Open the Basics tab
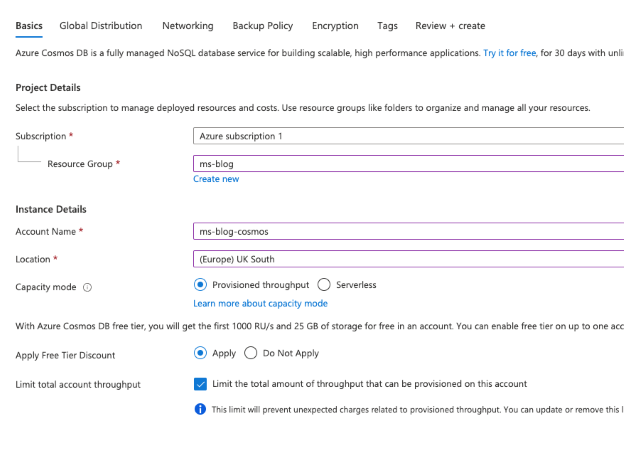The width and height of the screenshot is (624, 456). tap(29, 26)
